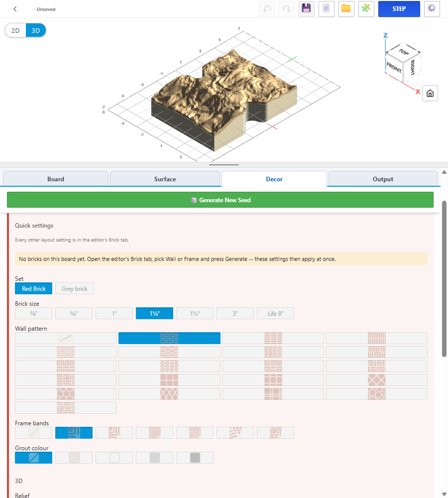Open the Output tab
448x498 pixels.
[x=383, y=179]
